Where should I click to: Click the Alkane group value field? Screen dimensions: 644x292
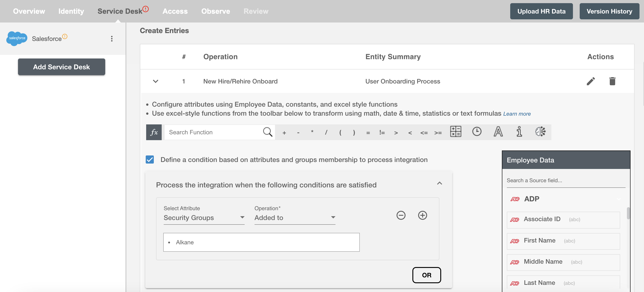tap(262, 242)
